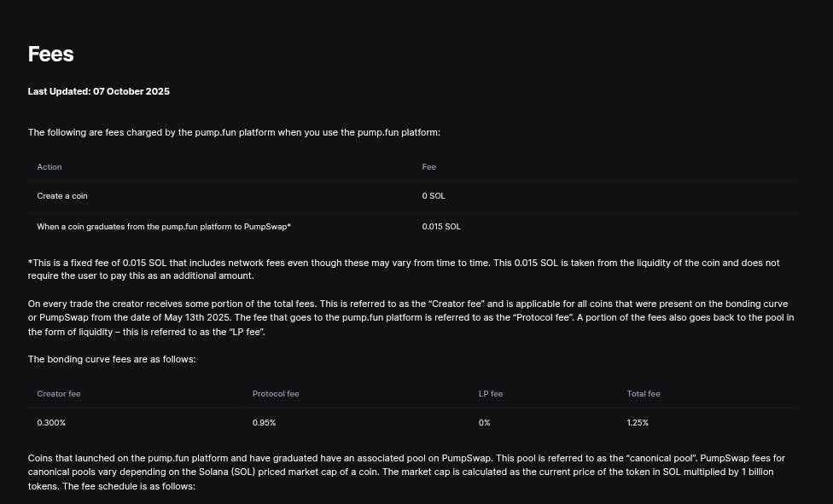Viewport: 833px width, 504px height.
Task: Click the coin graduates to PumpSwap row
Action: coord(164,227)
